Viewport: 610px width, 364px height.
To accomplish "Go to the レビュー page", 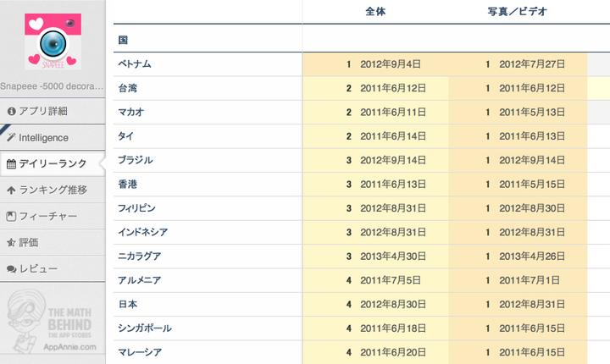I will (x=38, y=268).
